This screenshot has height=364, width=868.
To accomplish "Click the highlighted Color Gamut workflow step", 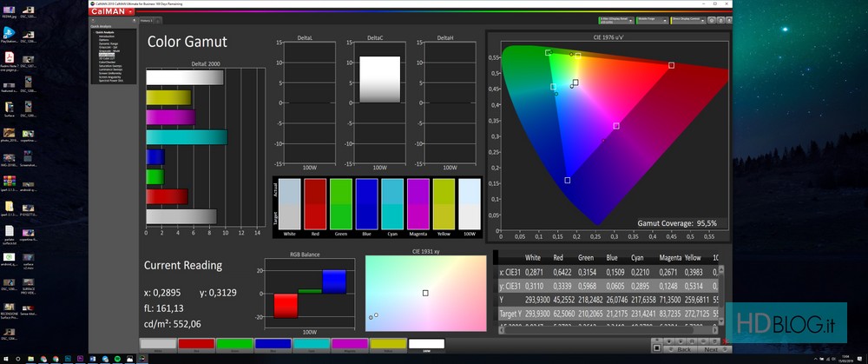I will pos(106,54).
